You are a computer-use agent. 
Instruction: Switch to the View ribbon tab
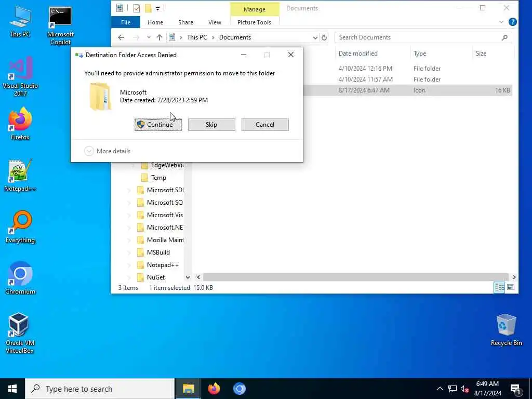(215, 22)
